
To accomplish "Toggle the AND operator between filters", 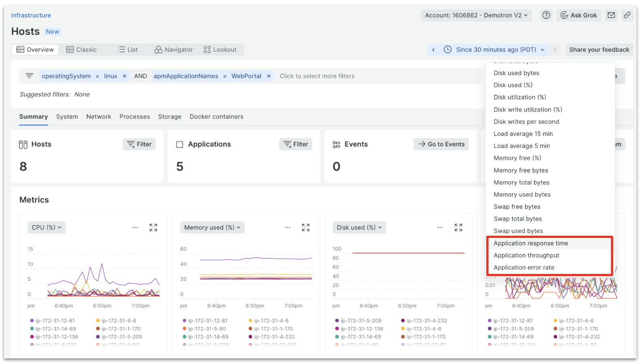I will pyautogui.click(x=140, y=76).
